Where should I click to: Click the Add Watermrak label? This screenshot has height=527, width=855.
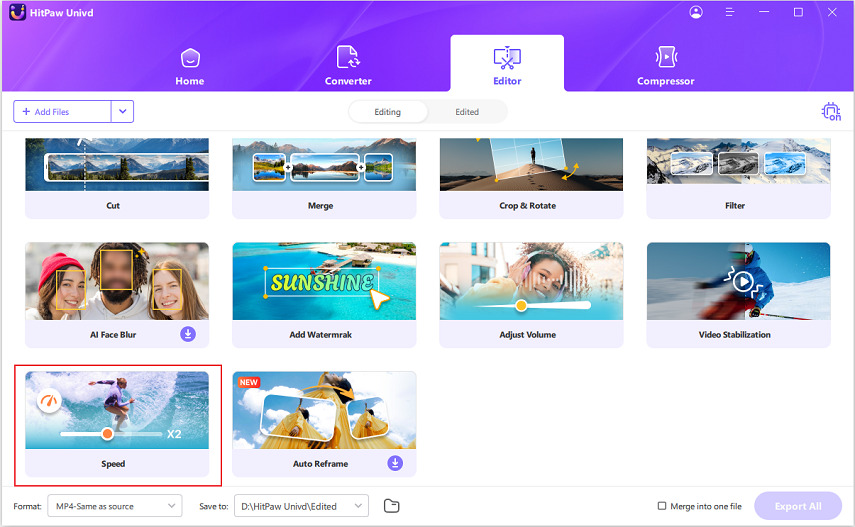(x=321, y=334)
